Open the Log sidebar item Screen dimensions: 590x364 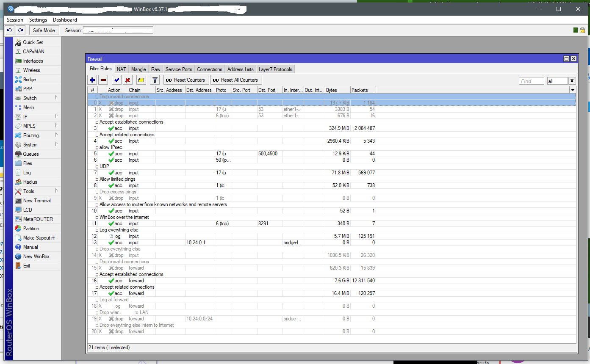click(27, 173)
